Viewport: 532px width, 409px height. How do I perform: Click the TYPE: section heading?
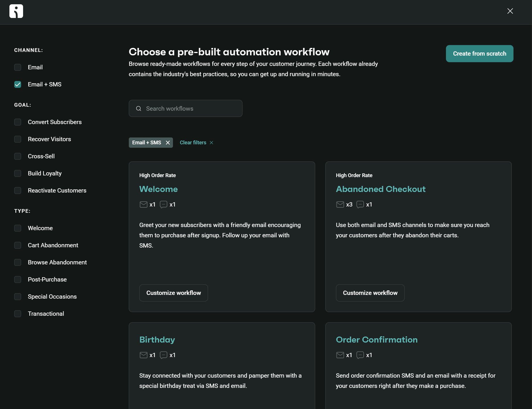coord(22,211)
